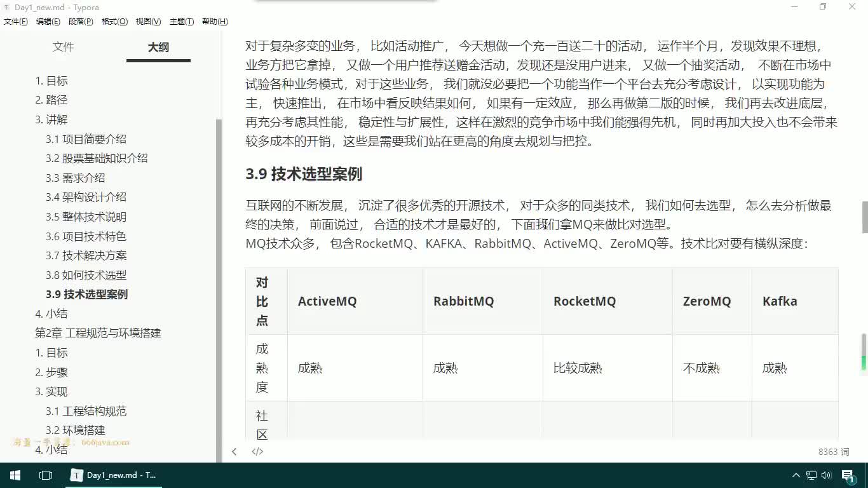Open the network status tray icon
Image resolution: width=868 pixels, height=488 pixels.
coord(811,475)
